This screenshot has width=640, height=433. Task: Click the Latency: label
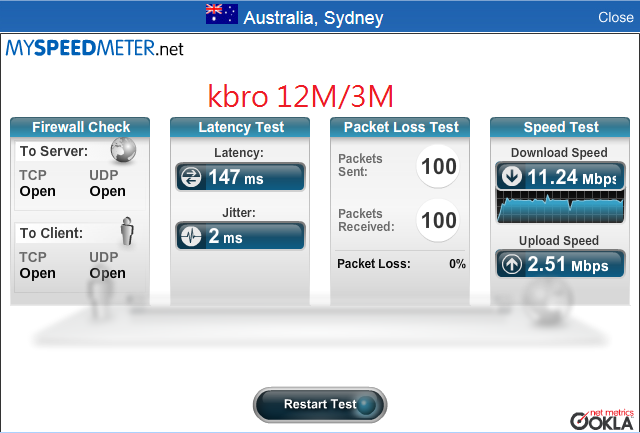(239, 153)
